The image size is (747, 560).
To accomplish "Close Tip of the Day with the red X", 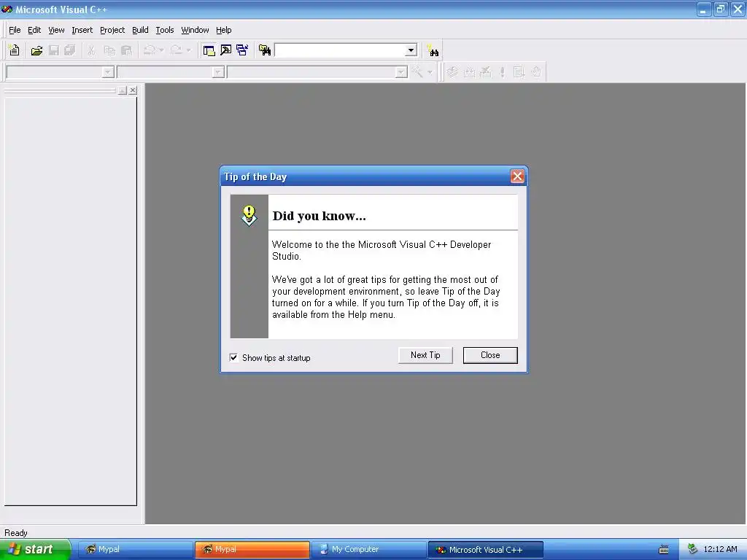I will coord(517,176).
